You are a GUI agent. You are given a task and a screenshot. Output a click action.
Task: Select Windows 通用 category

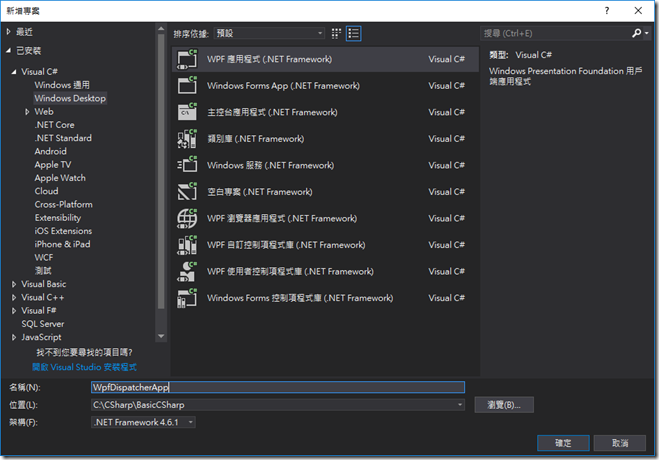point(62,85)
